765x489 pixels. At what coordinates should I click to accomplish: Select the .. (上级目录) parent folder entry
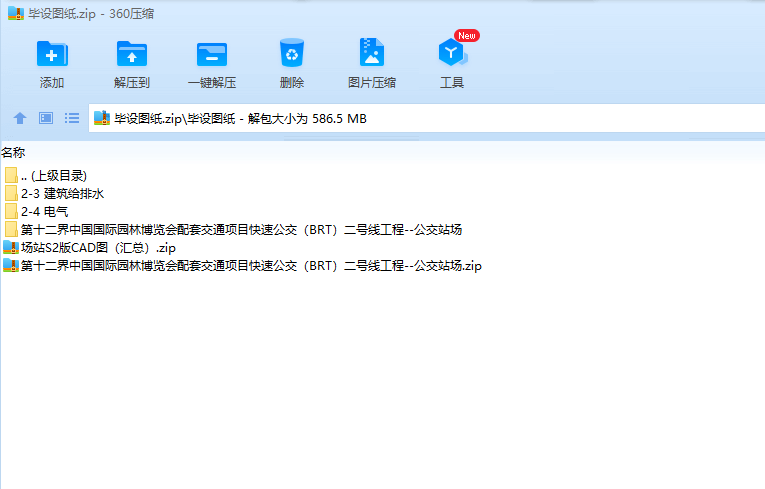pyautogui.click(x=46, y=175)
